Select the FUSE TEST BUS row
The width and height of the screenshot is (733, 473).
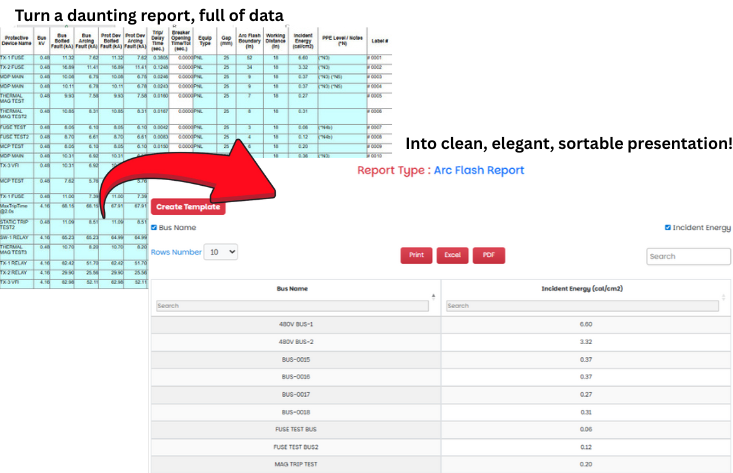click(296, 428)
